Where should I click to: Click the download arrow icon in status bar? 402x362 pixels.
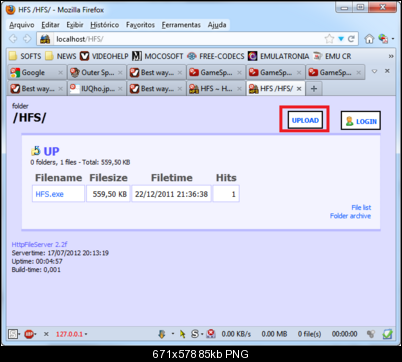coord(162,334)
